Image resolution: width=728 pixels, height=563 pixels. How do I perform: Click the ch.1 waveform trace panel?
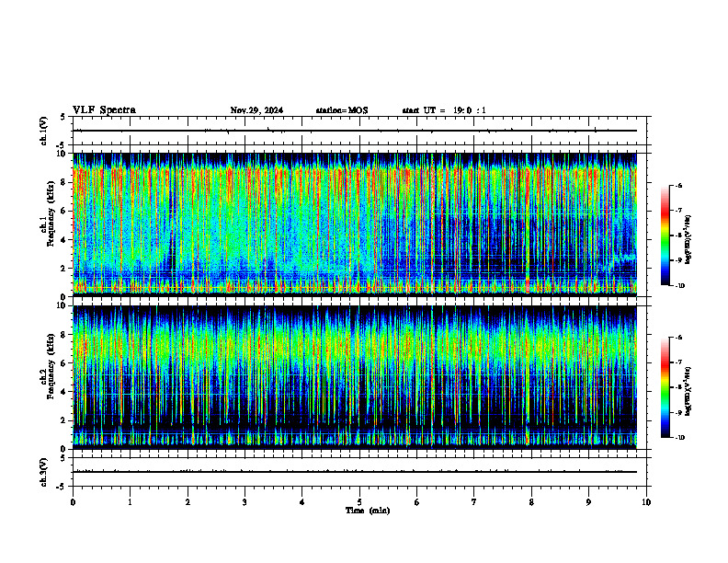coord(359,131)
